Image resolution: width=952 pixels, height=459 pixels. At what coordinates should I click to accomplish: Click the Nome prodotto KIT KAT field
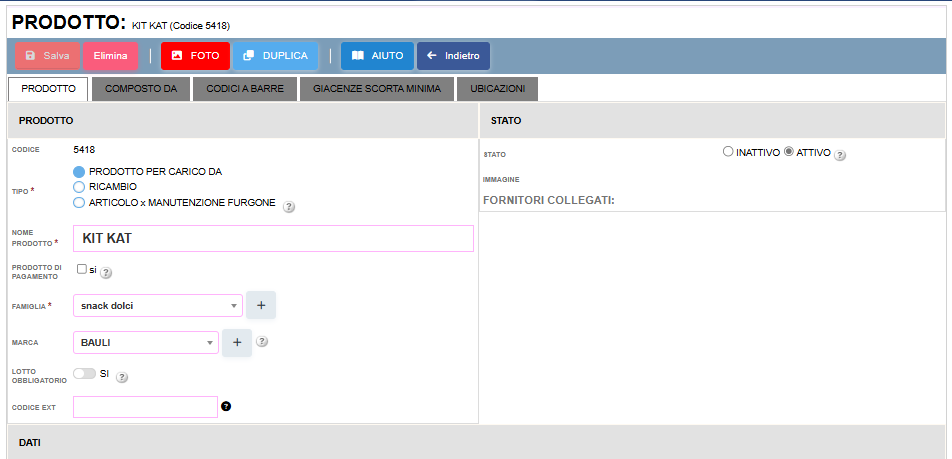pos(273,239)
